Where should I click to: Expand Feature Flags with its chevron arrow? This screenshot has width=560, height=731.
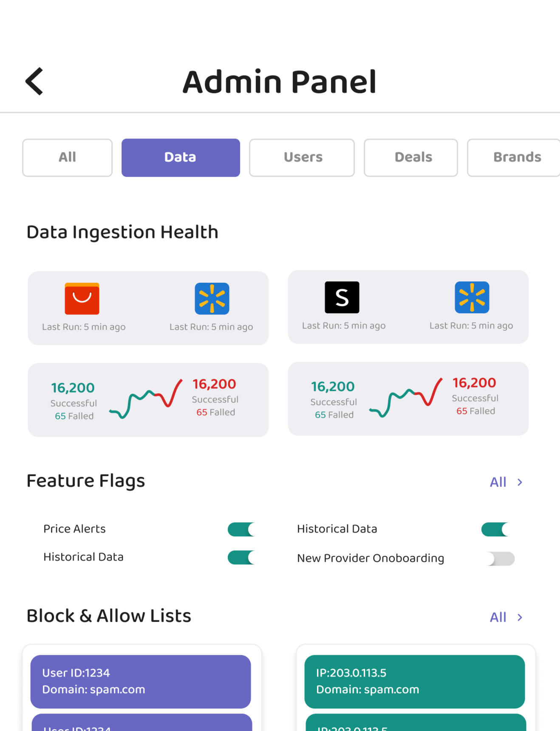(520, 482)
